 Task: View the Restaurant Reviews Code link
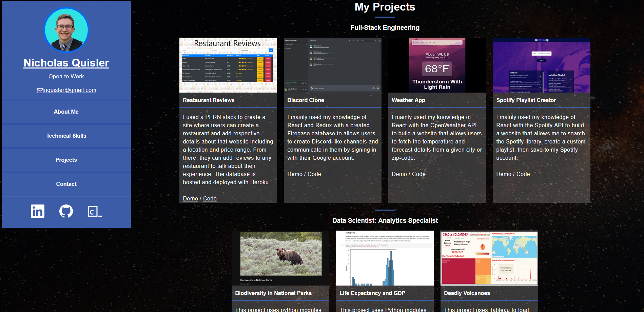coord(210,199)
